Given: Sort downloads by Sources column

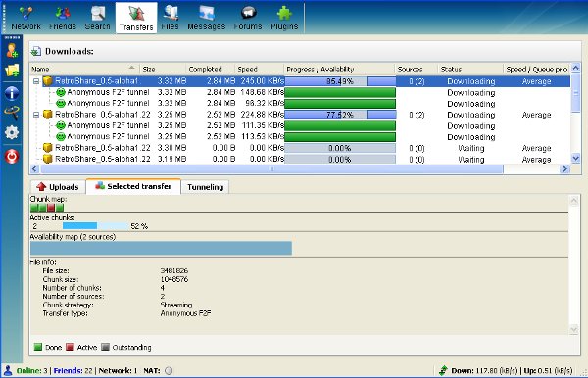Looking at the screenshot, I should pos(416,70).
